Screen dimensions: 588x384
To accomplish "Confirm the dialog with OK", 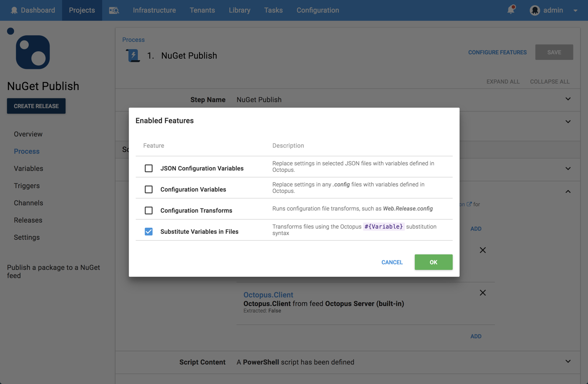I will coord(433,262).
